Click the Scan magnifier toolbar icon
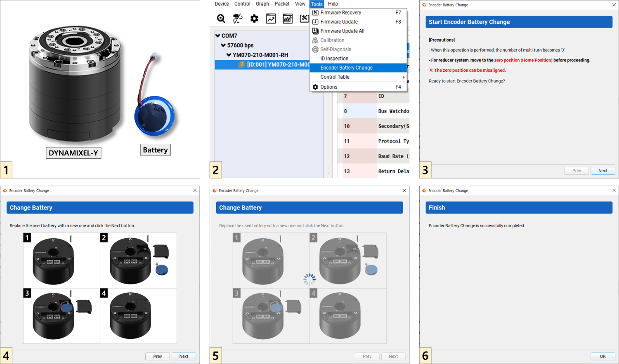Viewport: 619px width, 364px height. (221, 19)
